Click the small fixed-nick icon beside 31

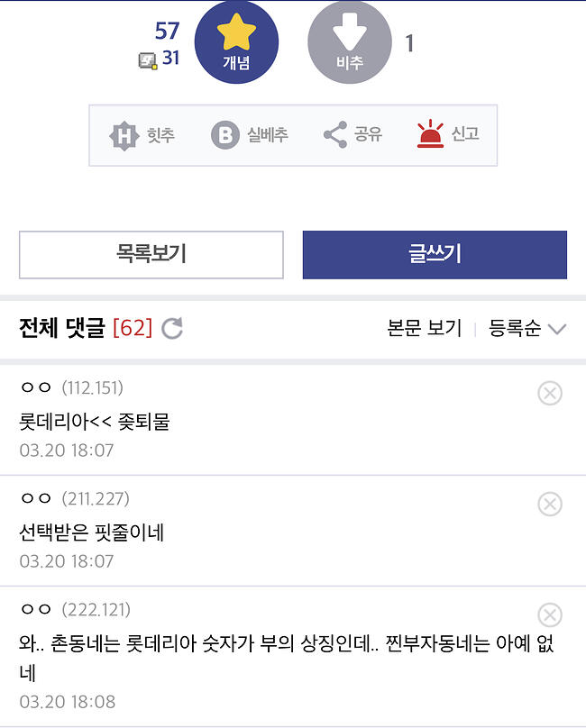click(148, 61)
